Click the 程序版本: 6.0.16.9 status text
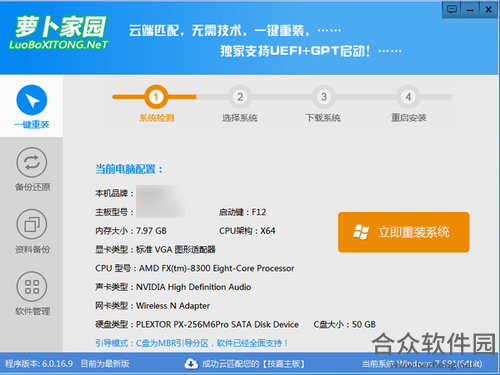The width and height of the screenshot is (500, 375). coord(39,364)
